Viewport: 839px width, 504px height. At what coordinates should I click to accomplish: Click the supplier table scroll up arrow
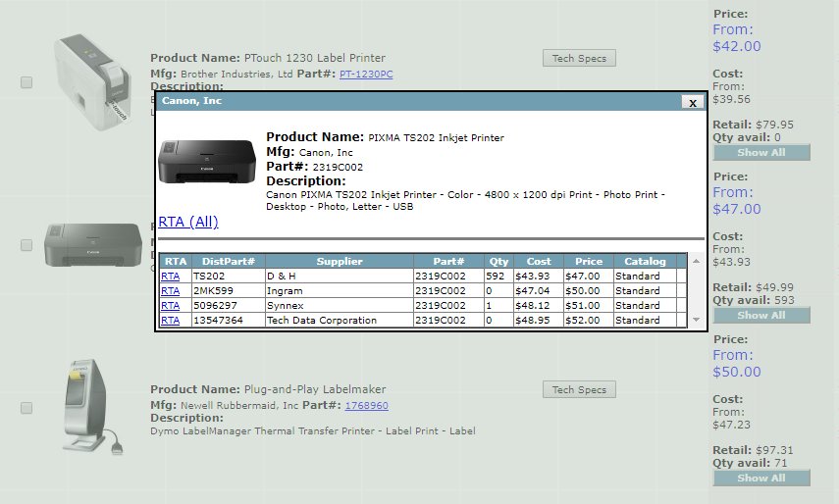tap(696, 261)
